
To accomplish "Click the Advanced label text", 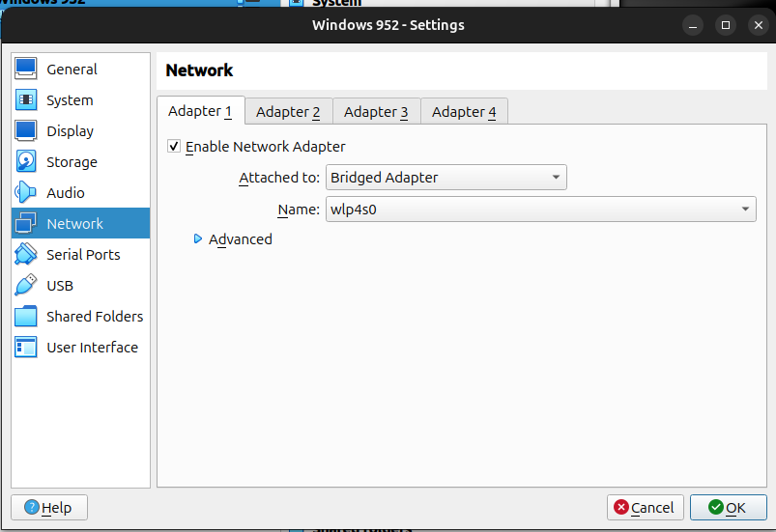I will tap(241, 239).
